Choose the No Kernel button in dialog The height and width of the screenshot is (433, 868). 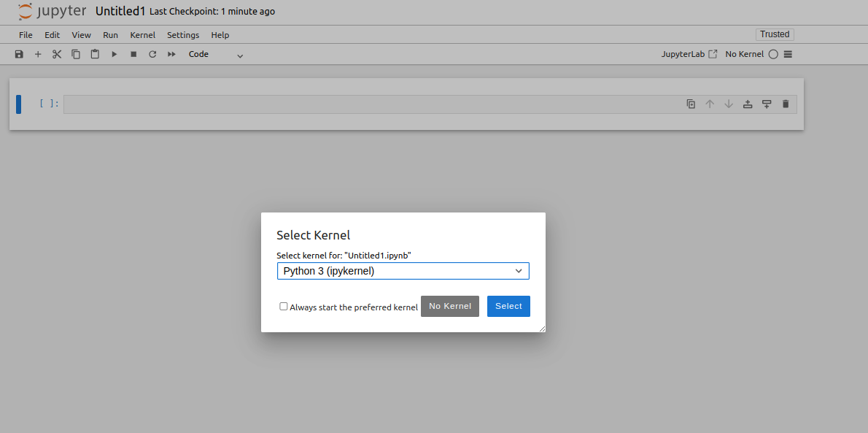point(449,307)
